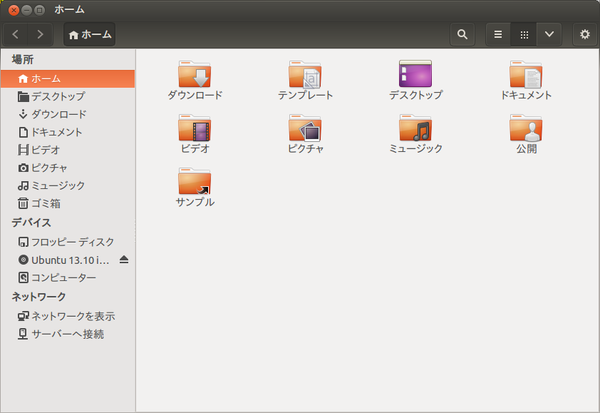600x413 pixels.
Task: Select the ビデオ folder icon
Action: pyautogui.click(x=194, y=127)
